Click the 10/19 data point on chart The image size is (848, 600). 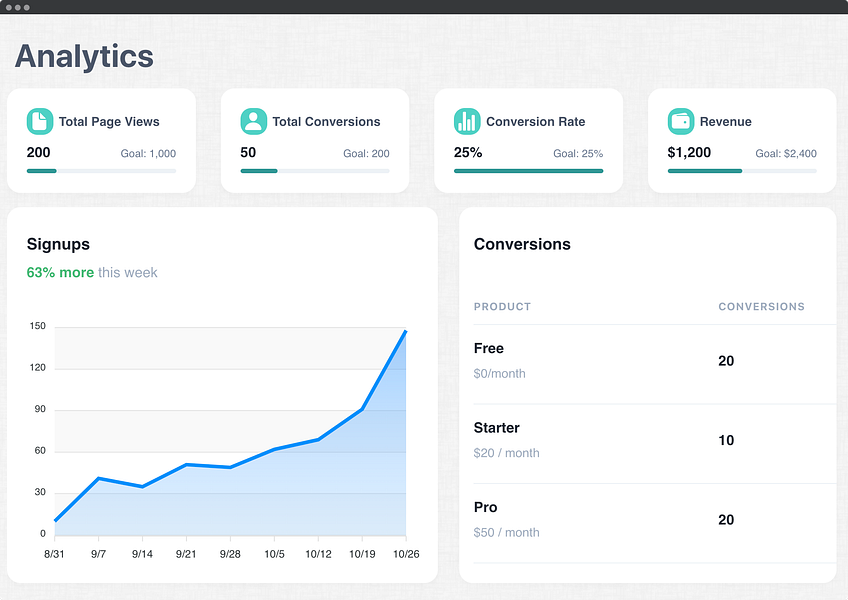362,410
